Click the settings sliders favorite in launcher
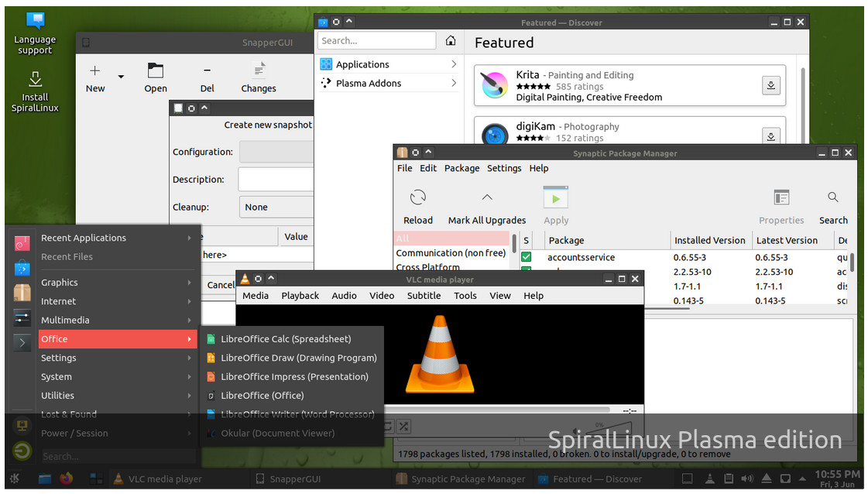 click(x=22, y=317)
